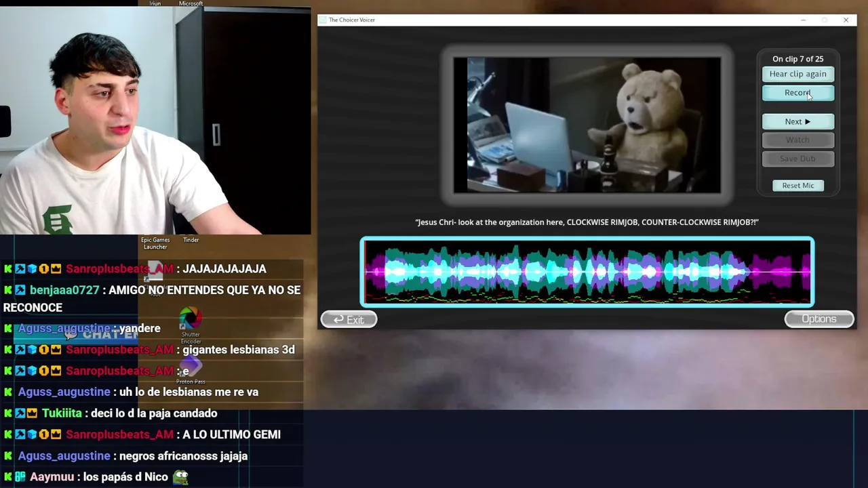
Task: Click Sanroplusbeats_AM's name beside 'gigantes lesbianas 3d'
Action: point(119,350)
